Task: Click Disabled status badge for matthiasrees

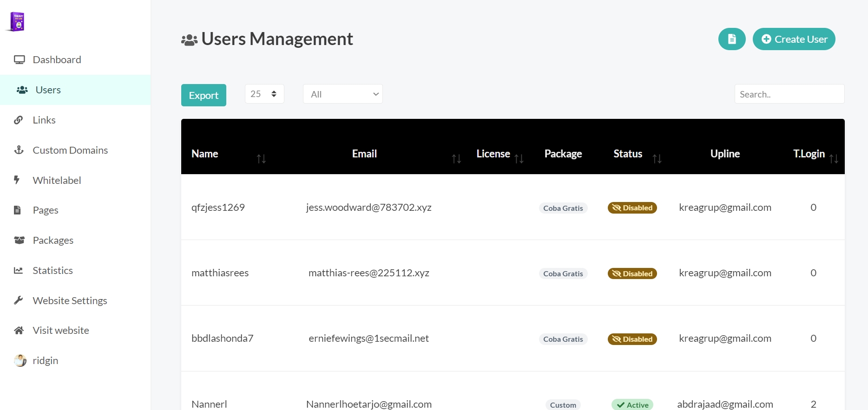Action: 632,273
